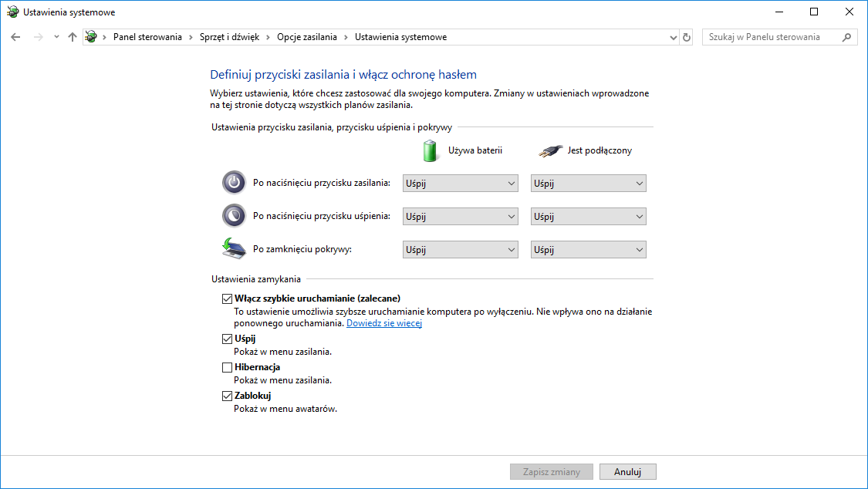The width and height of the screenshot is (868, 489).
Task: Uncheck the Zablokuj checkbox
Action: click(227, 396)
